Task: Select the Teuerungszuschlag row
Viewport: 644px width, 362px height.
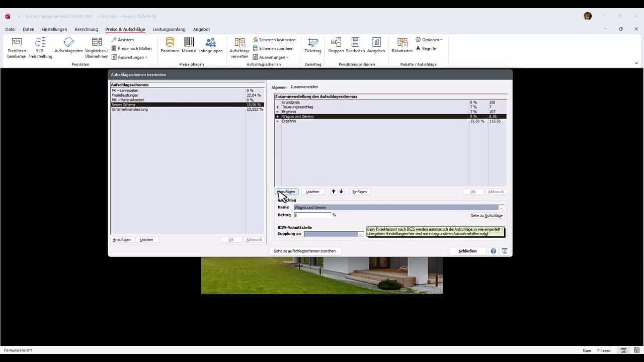Action: coord(297,107)
